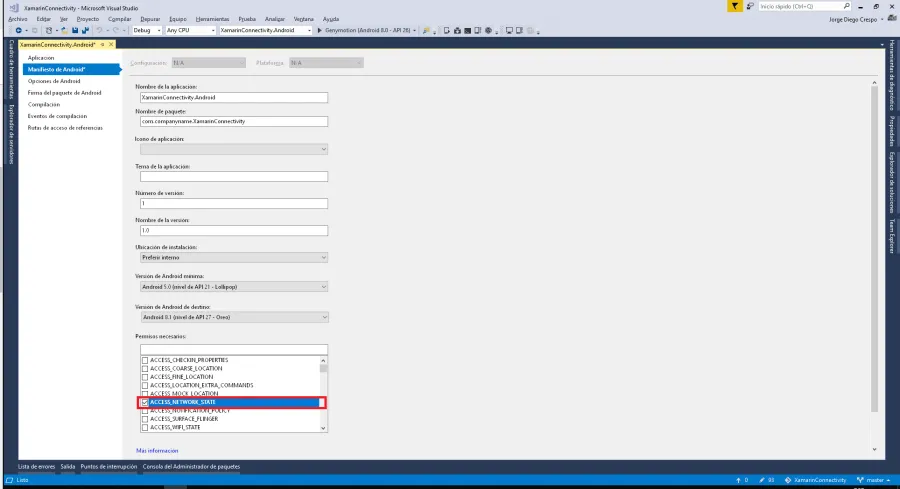Click the permissions list scroll up arrow

[323, 360]
